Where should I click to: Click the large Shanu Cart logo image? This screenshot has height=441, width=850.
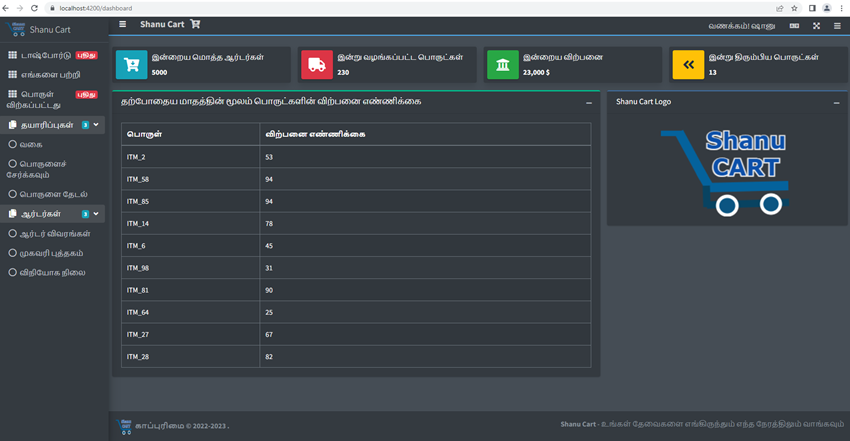pos(726,172)
